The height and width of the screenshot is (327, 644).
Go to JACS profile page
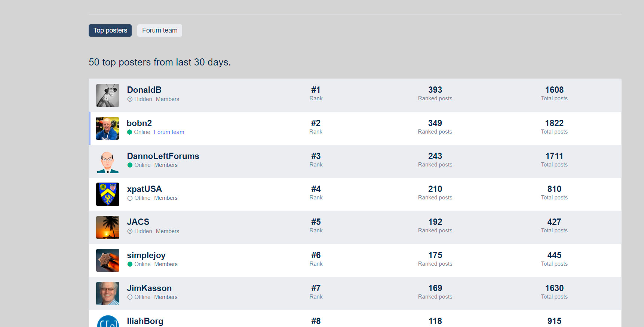(x=138, y=222)
